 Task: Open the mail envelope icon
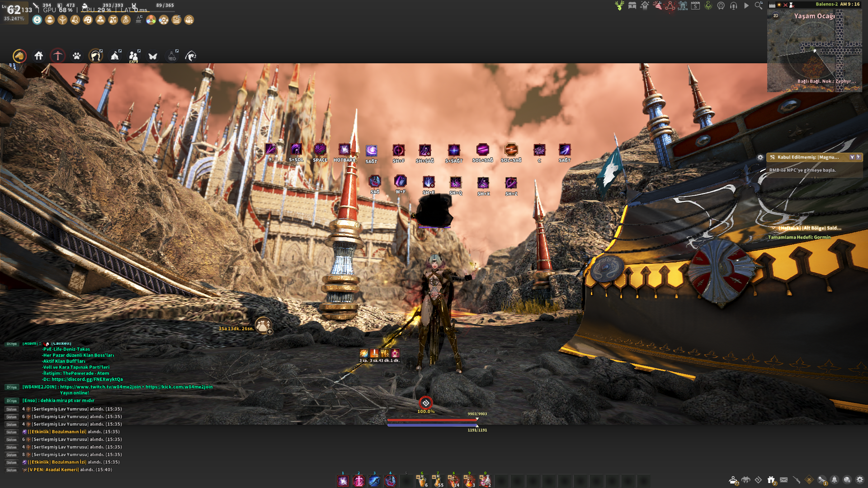[x=784, y=480]
